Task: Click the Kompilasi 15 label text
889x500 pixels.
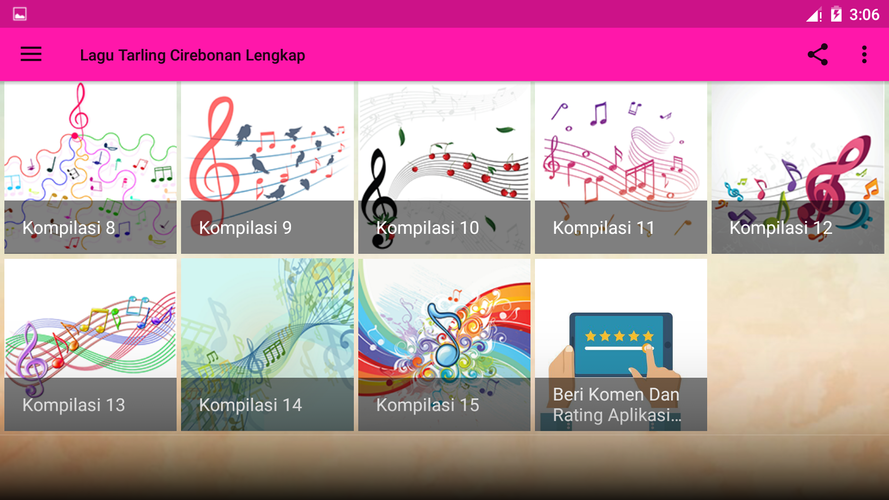Action: (x=427, y=405)
